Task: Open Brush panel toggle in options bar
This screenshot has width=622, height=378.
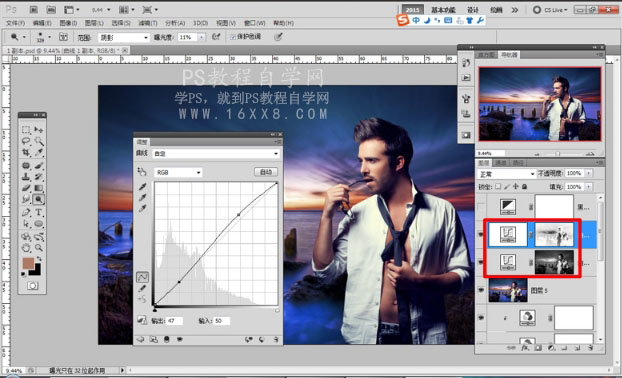Action: tap(63, 37)
